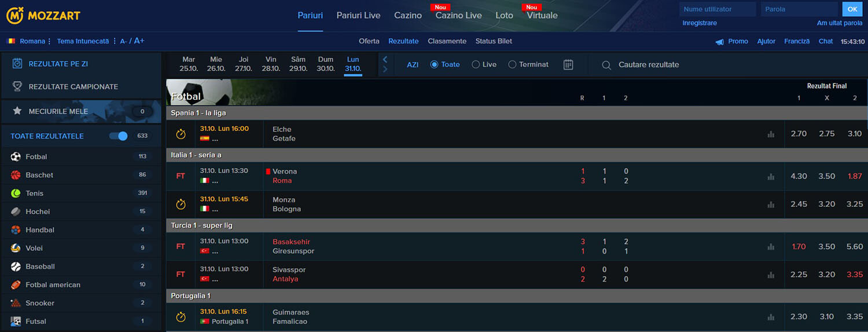Click the Inregistrare link
Viewport: 868px width, 332px height.
[x=700, y=23]
